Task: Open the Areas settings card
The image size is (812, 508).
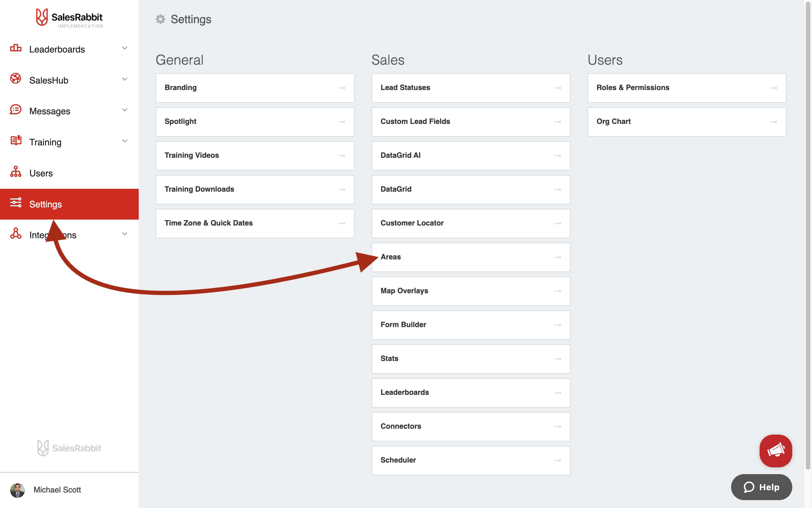Action: click(x=471, y=257)
